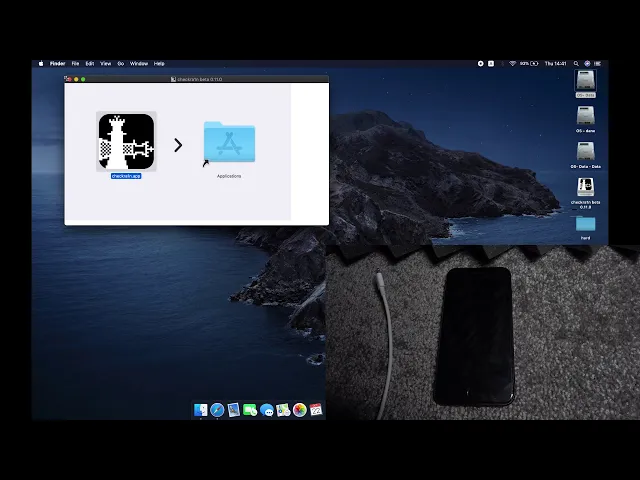The height and width of the screenshot is (480, 640).
Task: Click the checkra1n.app file name label
Action: coord(126,176)
